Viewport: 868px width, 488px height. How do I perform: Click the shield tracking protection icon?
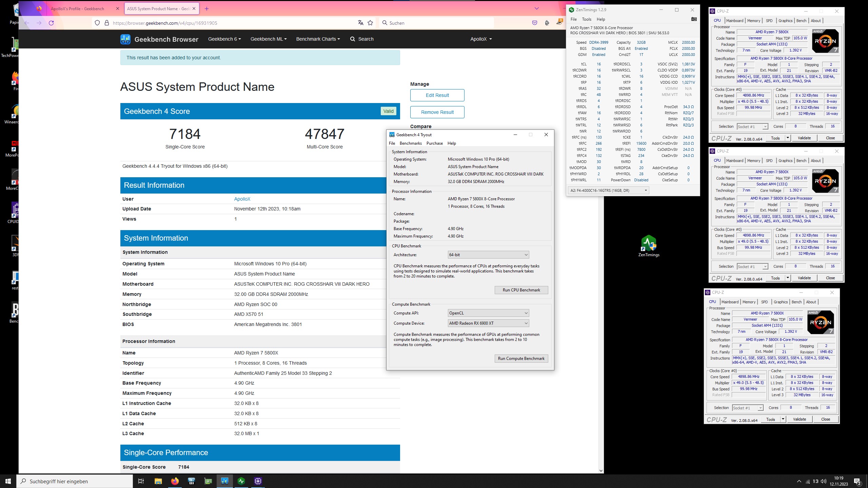[x=97, y=23]
